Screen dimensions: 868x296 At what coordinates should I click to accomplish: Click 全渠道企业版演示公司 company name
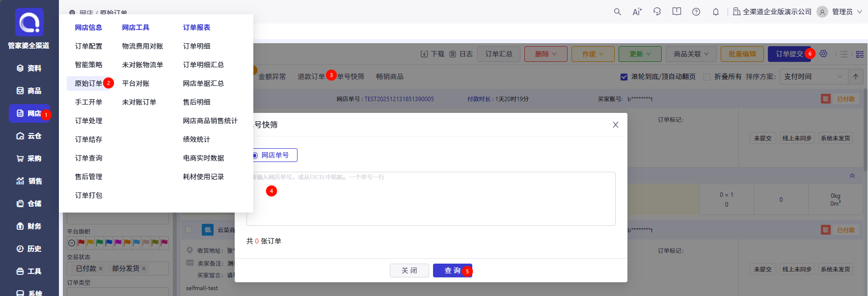click(x=777, y=12)
